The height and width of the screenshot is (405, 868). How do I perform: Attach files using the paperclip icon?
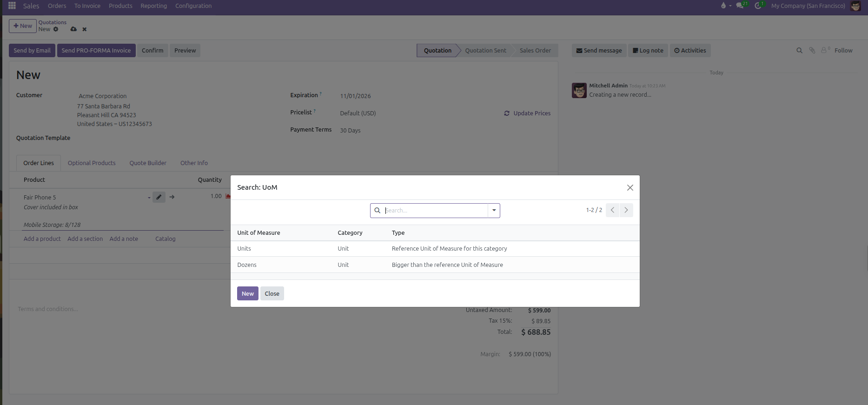(812, 50)
